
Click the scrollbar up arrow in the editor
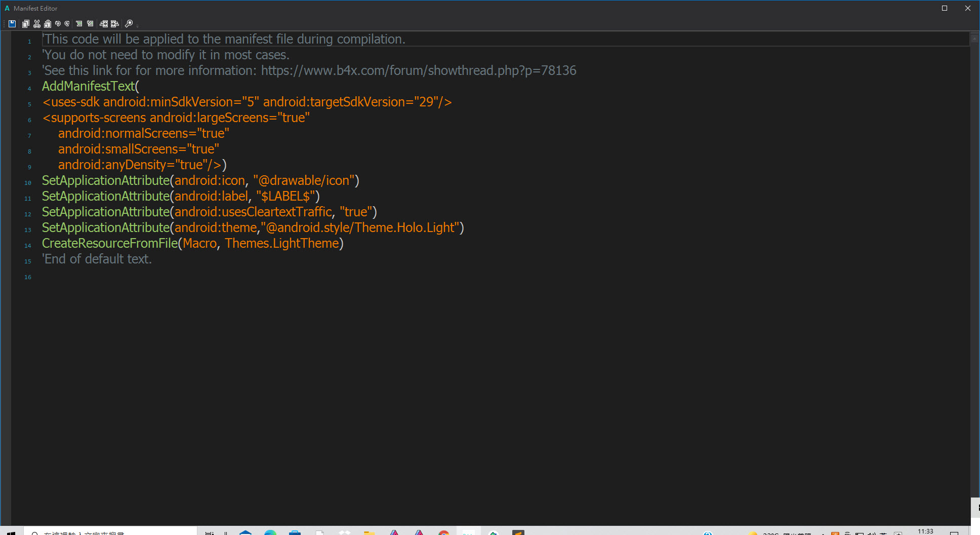974,39
